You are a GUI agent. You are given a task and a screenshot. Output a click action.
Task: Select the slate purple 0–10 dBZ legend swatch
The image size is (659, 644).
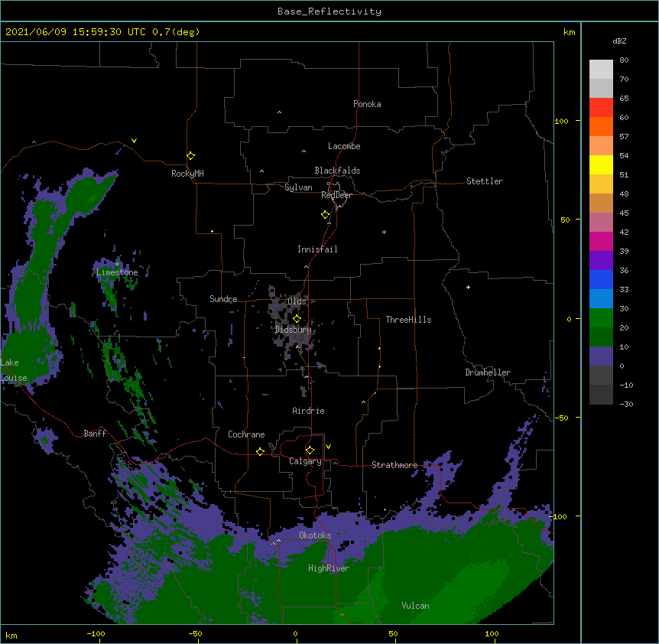(x=601, y=356)
